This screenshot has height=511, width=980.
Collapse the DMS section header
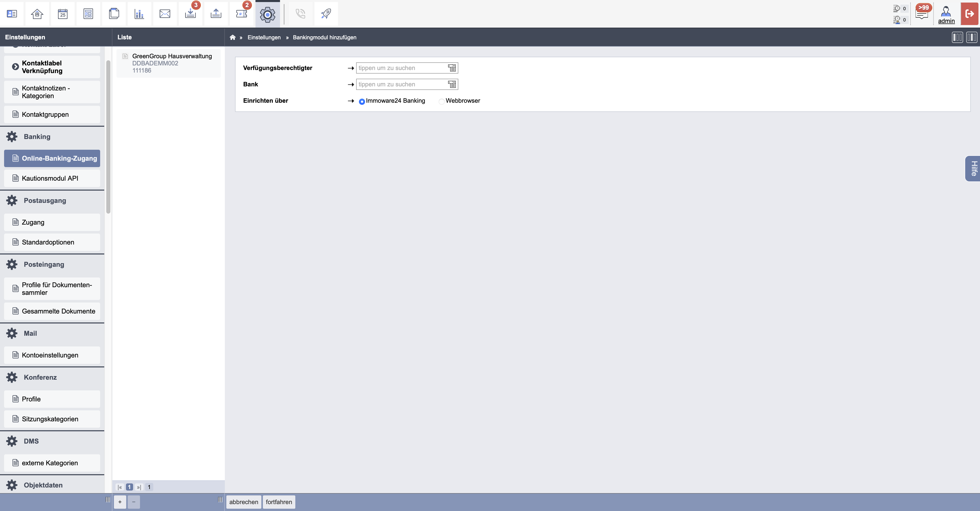pyautogui.click(x=52, y=441)
